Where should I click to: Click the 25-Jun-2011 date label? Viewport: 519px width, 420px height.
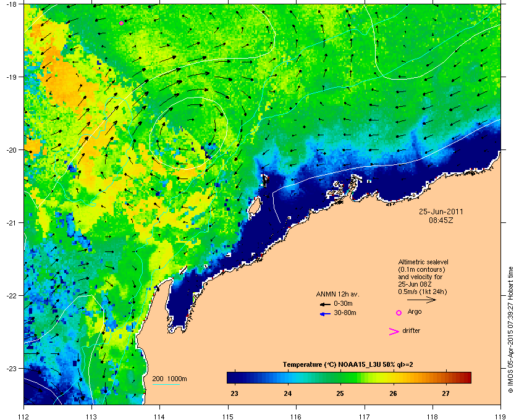(441, 211)
